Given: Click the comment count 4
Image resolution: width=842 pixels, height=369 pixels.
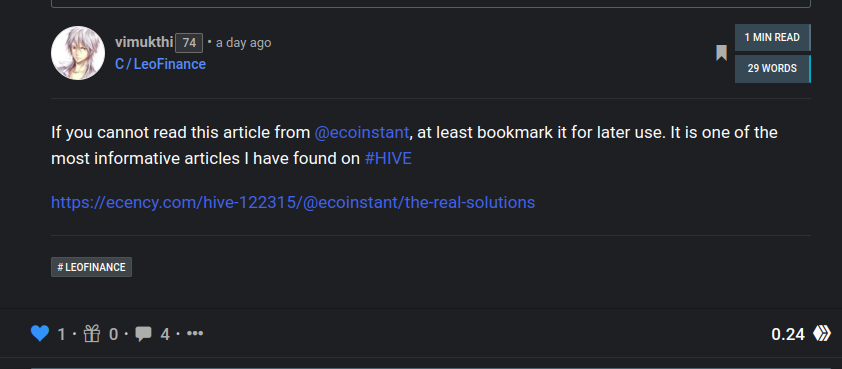Looking at the screenshot, I should coord(165,334).
